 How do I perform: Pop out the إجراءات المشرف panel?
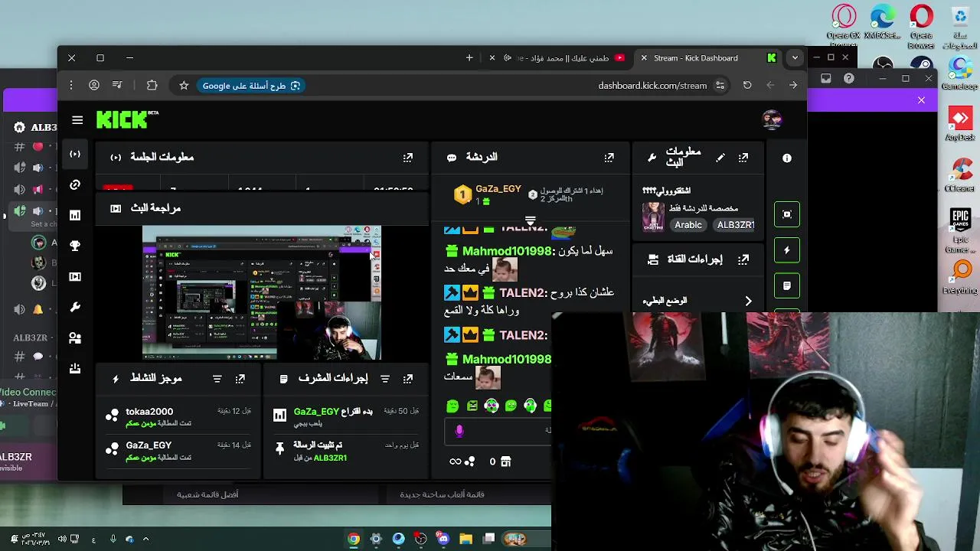click(408, 379)
